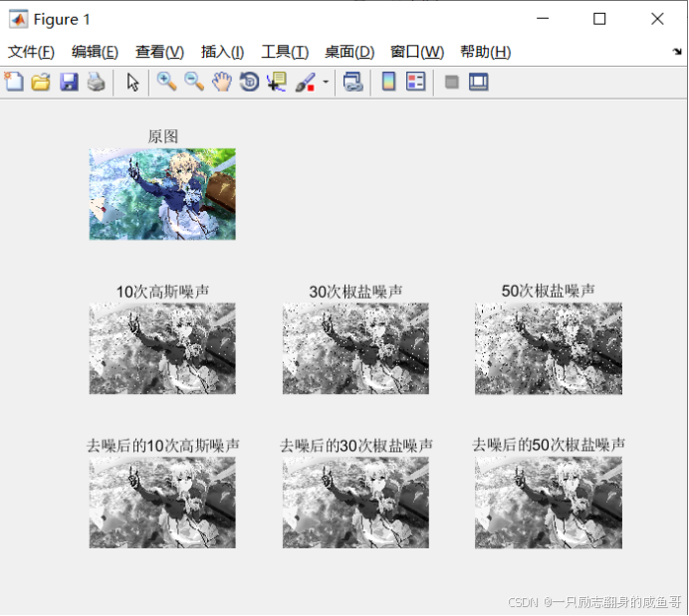This screenshot has width=689, height=616.
Task: Click the 去噪后的10次高斯噪声 title
Action: pyautogui.click(x=162, y=446)
